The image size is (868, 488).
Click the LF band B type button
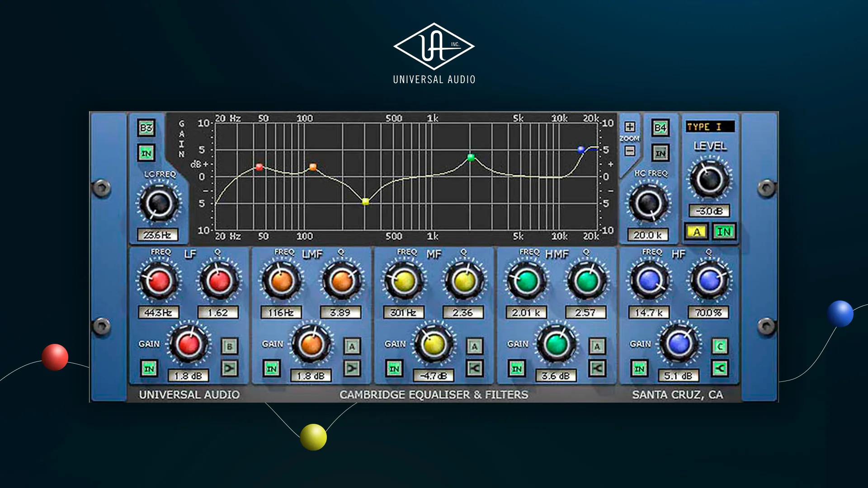coord(230,347)
